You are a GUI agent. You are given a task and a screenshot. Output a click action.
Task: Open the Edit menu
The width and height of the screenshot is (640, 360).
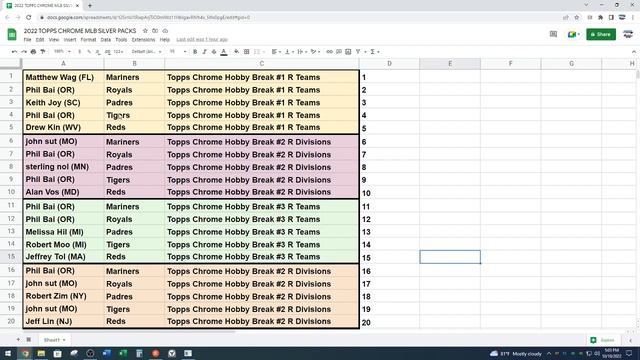tap(40, 40)
